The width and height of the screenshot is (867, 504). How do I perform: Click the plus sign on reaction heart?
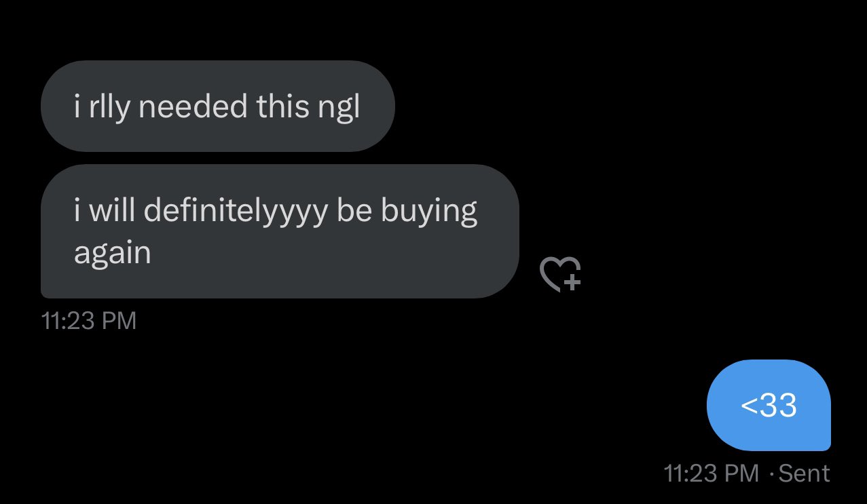tap(573, 283)
